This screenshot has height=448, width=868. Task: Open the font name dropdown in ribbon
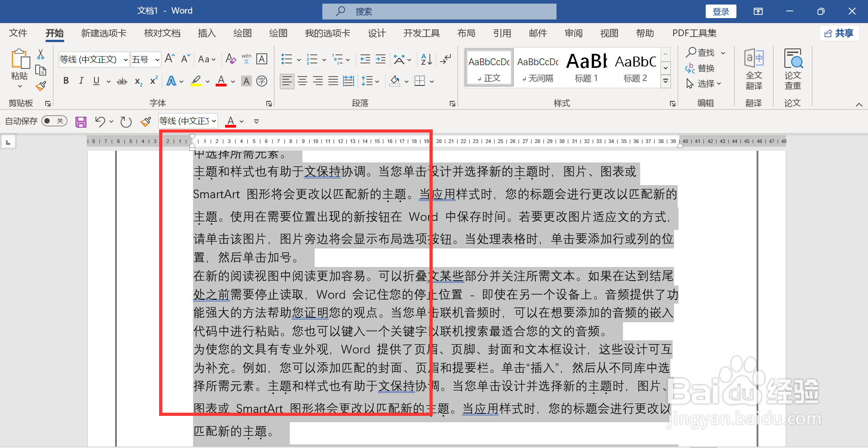coord(125,59)
